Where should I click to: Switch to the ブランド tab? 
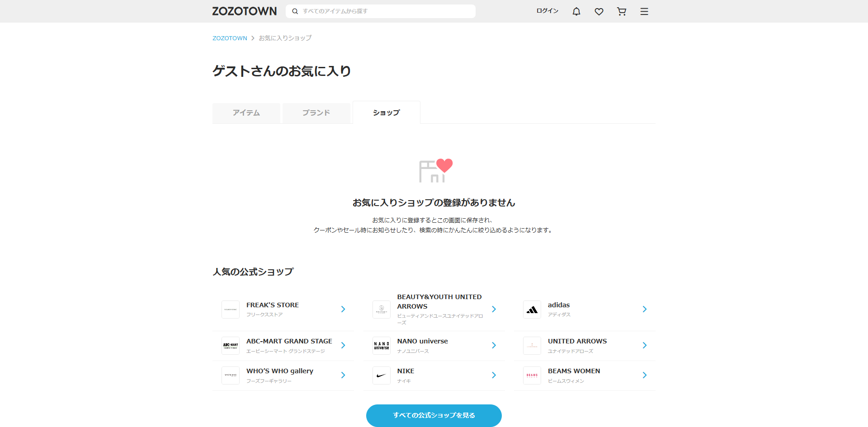(x=316, y=113)
